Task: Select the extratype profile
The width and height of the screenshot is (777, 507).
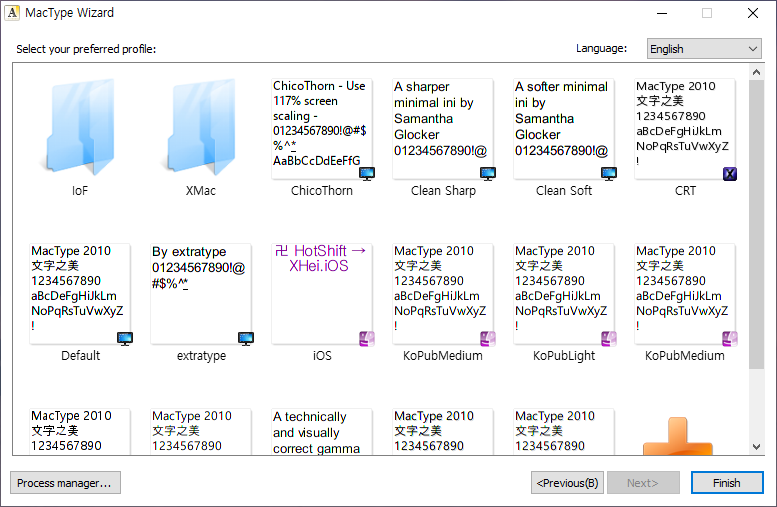Action: [x=201, y=294]
